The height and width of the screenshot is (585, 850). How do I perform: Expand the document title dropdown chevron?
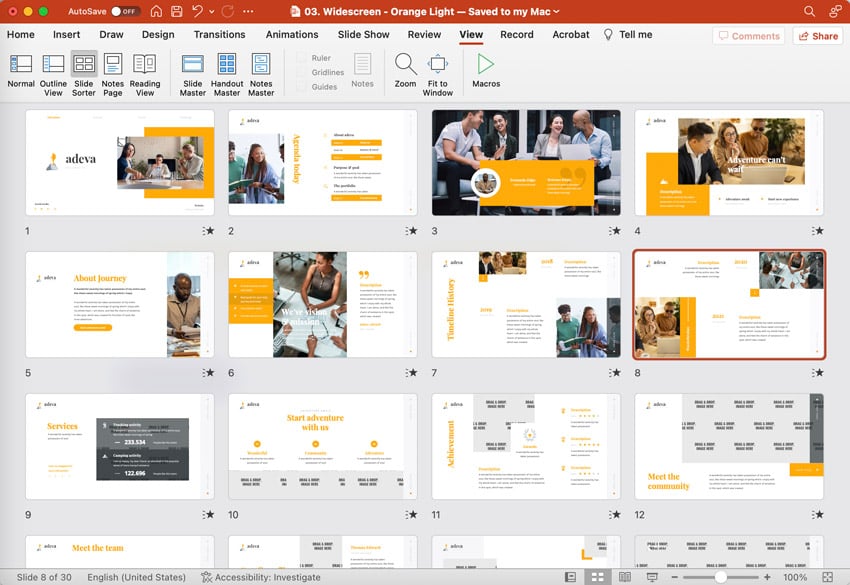(x=557, y=11)
